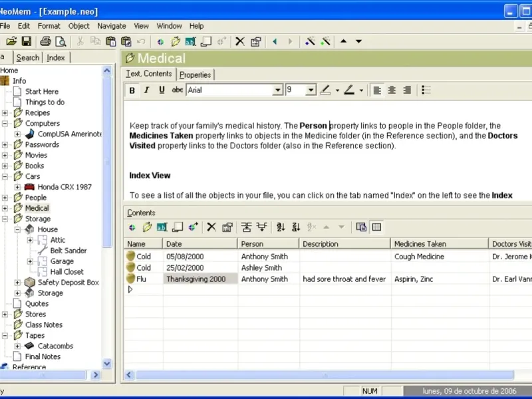Screen dimensions: 532x399
Task: Open Print Preview from the toolbar
Action: (61, 41)
